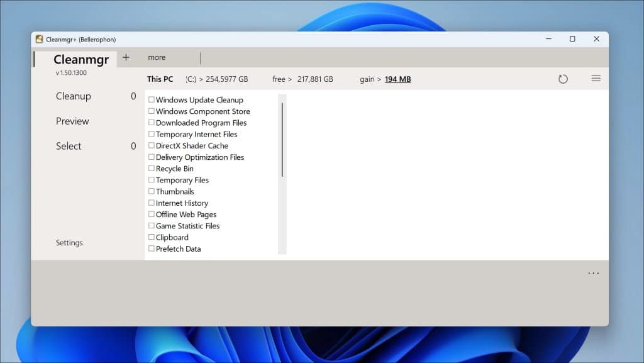644x363 pixels.
Task: Open Settings in the sidebar
Action: (69, 243)
